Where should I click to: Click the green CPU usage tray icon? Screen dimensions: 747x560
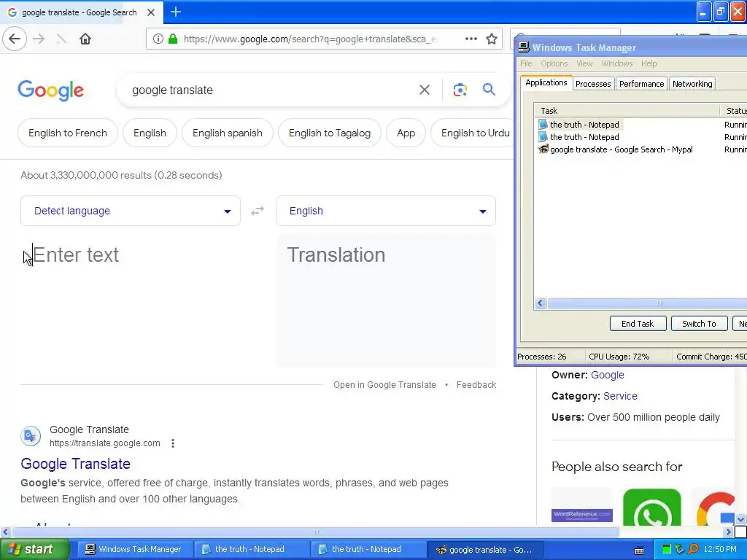(667, 550)
